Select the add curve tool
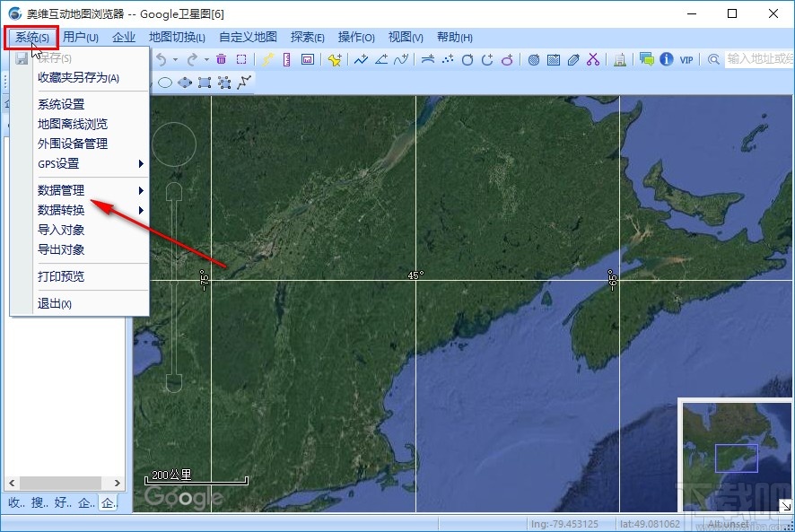This screenshot has width=795, height=532. point(401,59)
